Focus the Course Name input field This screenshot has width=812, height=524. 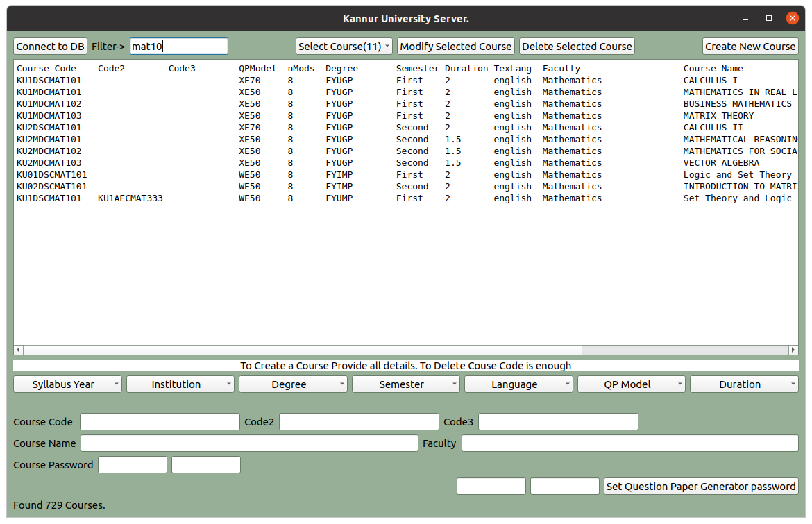click(249, 443)
